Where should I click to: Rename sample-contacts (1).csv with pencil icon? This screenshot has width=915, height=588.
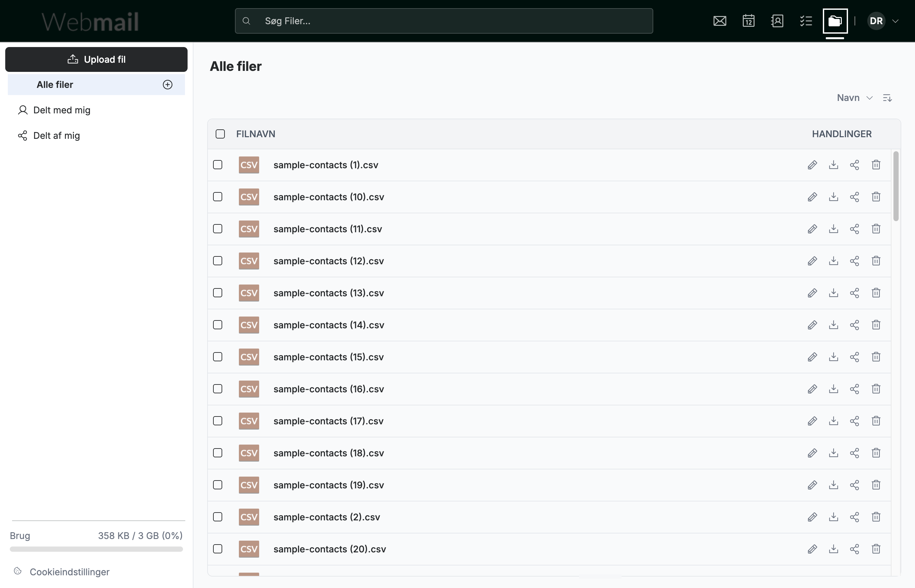(812, 165)
